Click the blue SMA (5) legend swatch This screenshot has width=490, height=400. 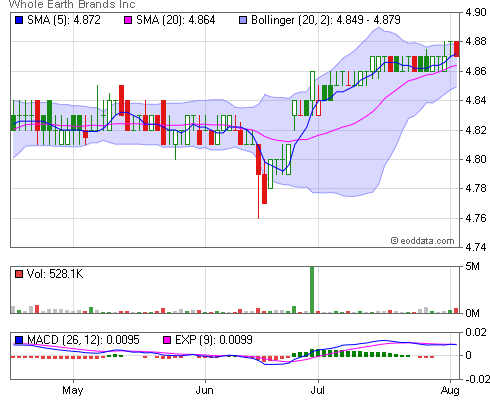pyautogui.click(x=19, y=20)
